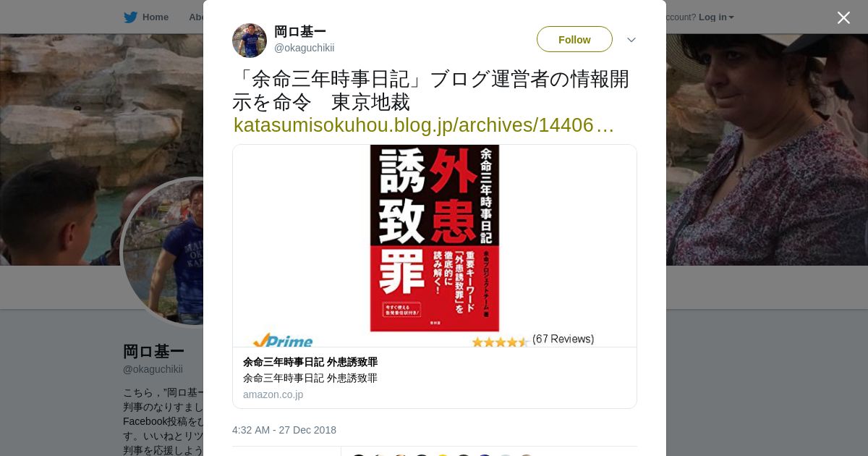Click the tweet timestamp 27 Dec 2018
The height and width of the screenshot is (456, 868).
(x=284, y=430)
